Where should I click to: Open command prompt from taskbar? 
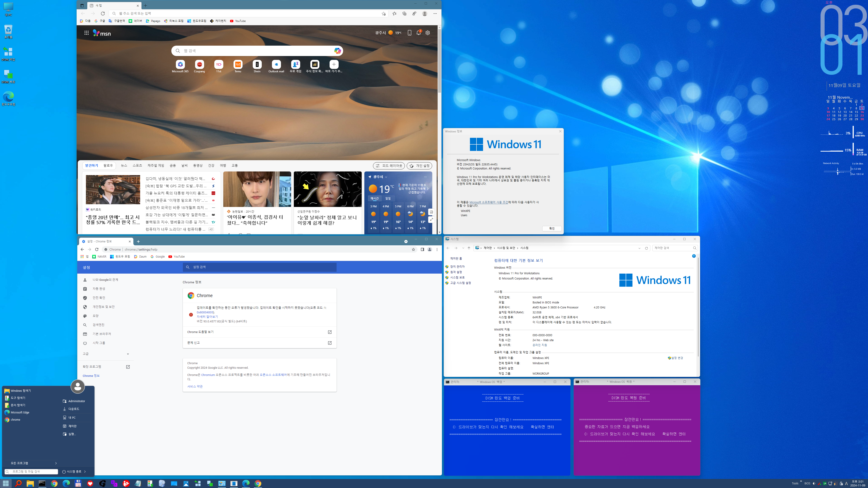coord(42,484)
